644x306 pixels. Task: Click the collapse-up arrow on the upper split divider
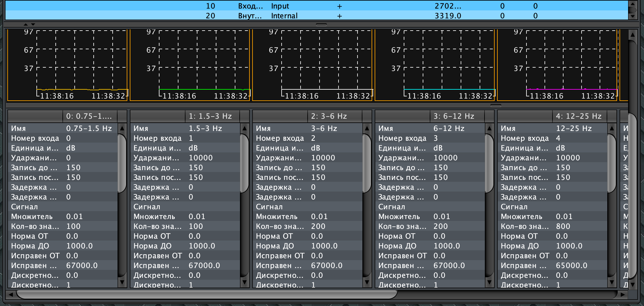[26, 24]
